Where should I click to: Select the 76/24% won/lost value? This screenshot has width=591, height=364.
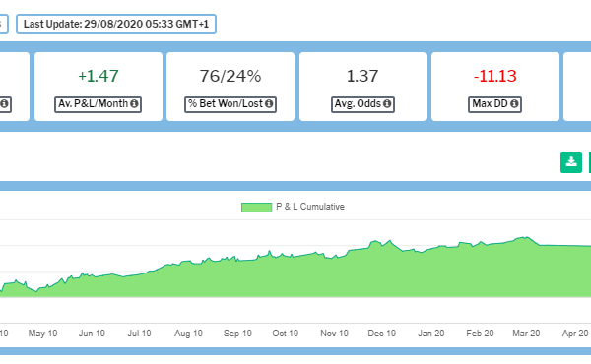coord(230,76)
